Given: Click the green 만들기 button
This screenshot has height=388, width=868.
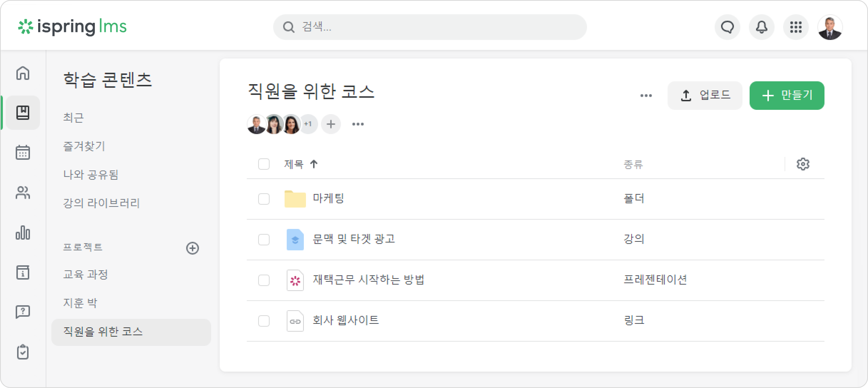Looking at the screenshot, I should pos(787,95).
